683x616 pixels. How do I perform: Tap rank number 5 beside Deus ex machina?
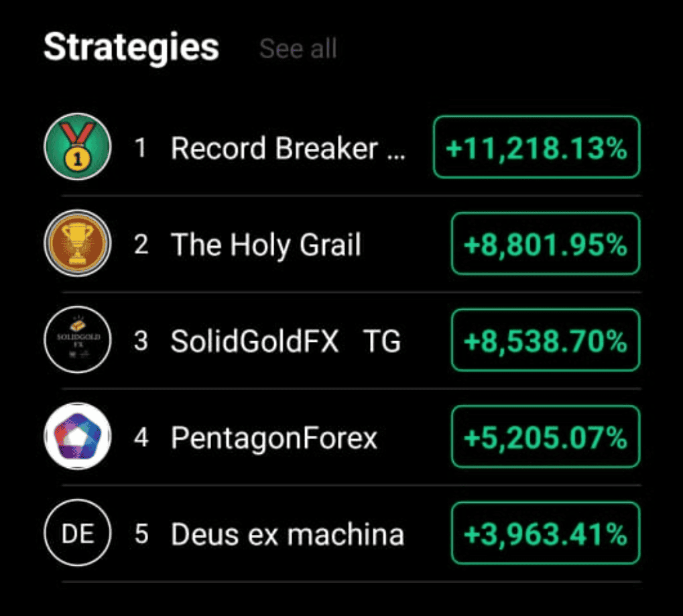click(x=141, y=535)
